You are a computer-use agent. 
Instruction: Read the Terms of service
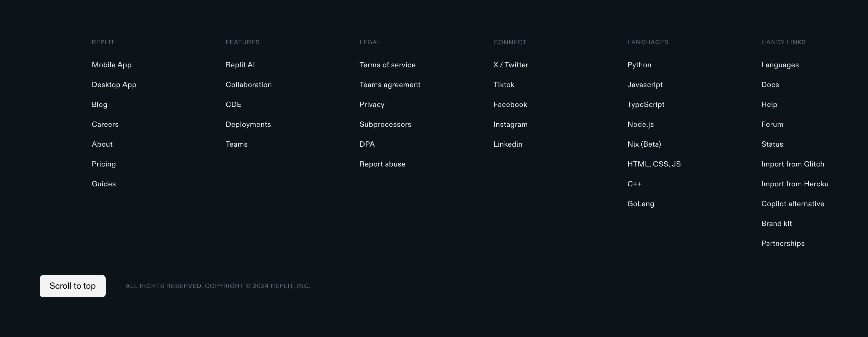pos(387,65)
